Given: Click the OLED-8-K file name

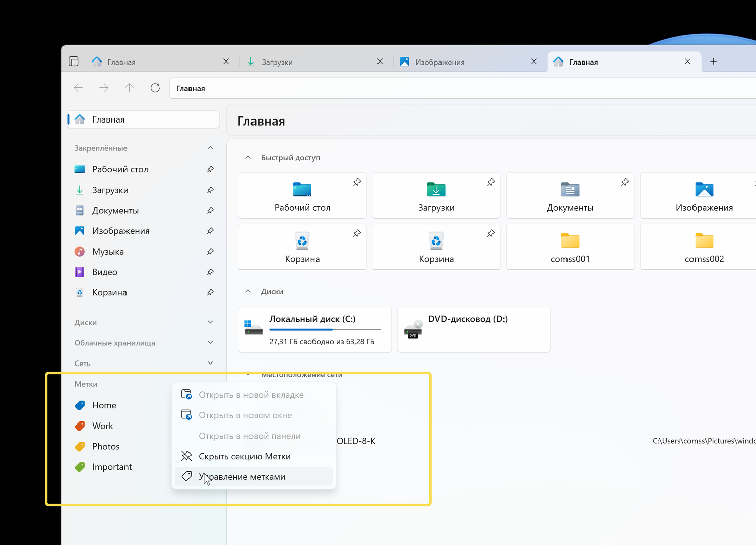Looking at the screenshot, I should [x=356, y=441].
